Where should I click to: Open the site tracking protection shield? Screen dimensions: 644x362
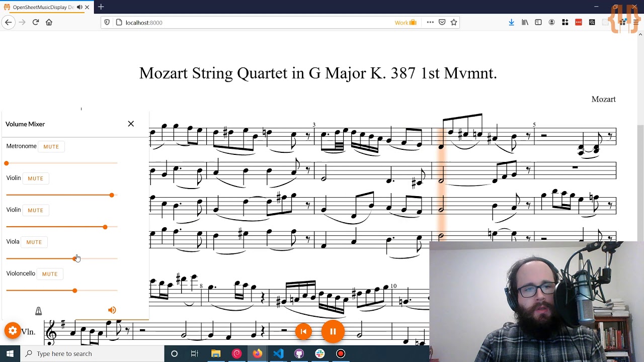point(107,22)
